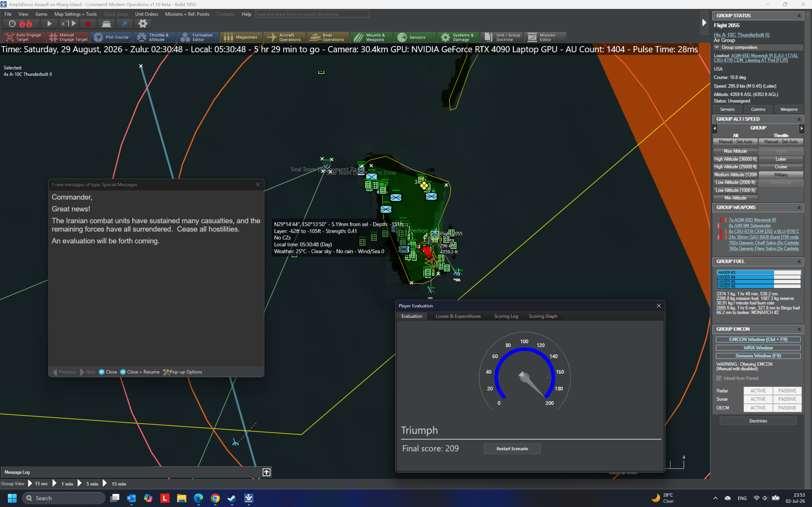Open the EMCON Window button

pos(758,339)
